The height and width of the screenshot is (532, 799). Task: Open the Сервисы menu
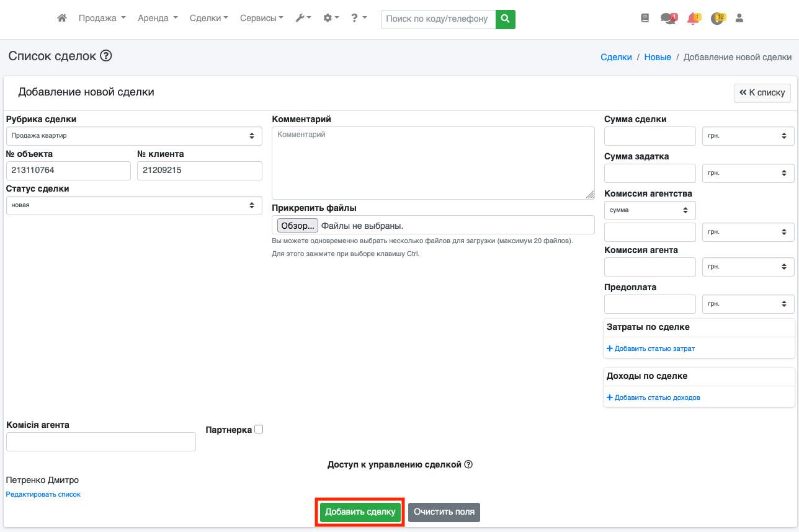click(261, 19)
